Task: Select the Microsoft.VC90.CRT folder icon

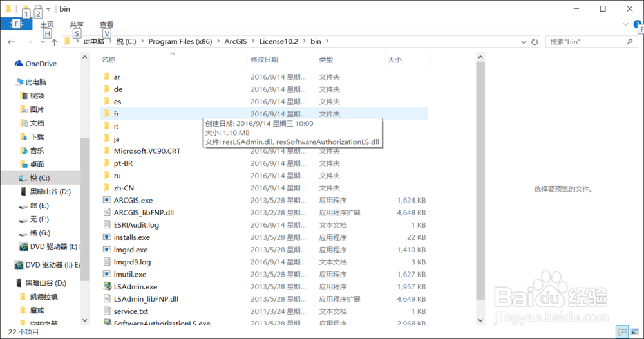Action: tap(107, 151)
